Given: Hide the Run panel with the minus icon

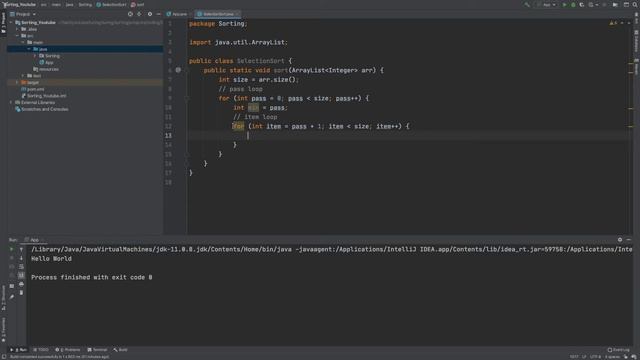Looking at the screenshot, I should [x=629, y=240].
